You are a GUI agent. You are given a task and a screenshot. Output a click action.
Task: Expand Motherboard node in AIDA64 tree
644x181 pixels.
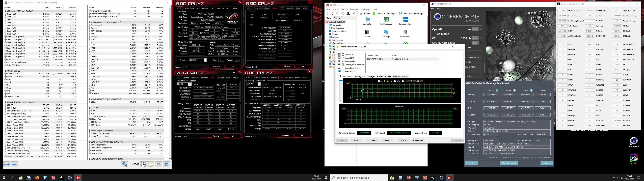click(x=327, y=28)
